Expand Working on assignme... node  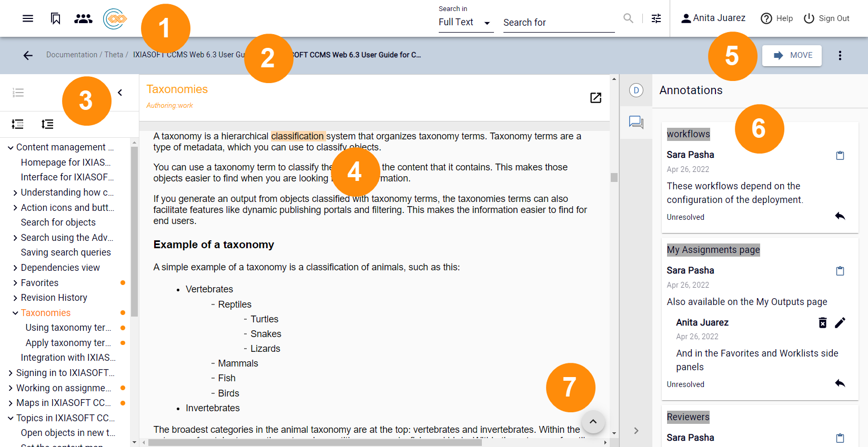(11, 389)
